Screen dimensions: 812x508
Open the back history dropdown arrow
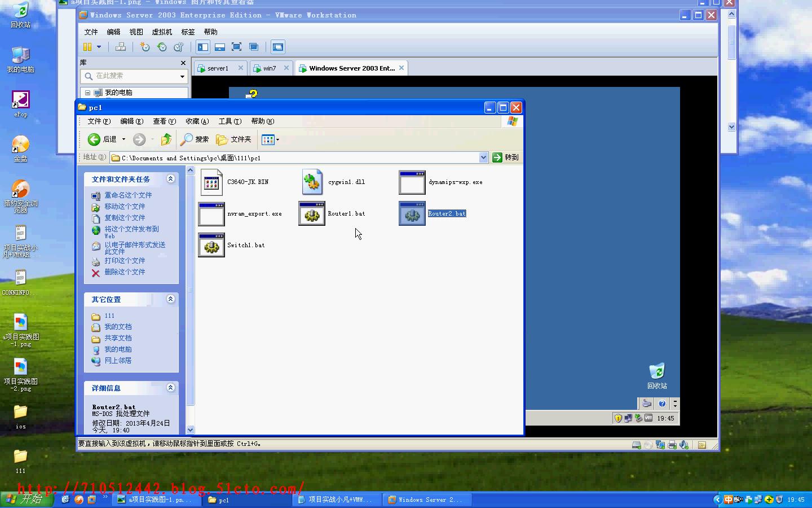pyautogui.click(x=123, y=139)
